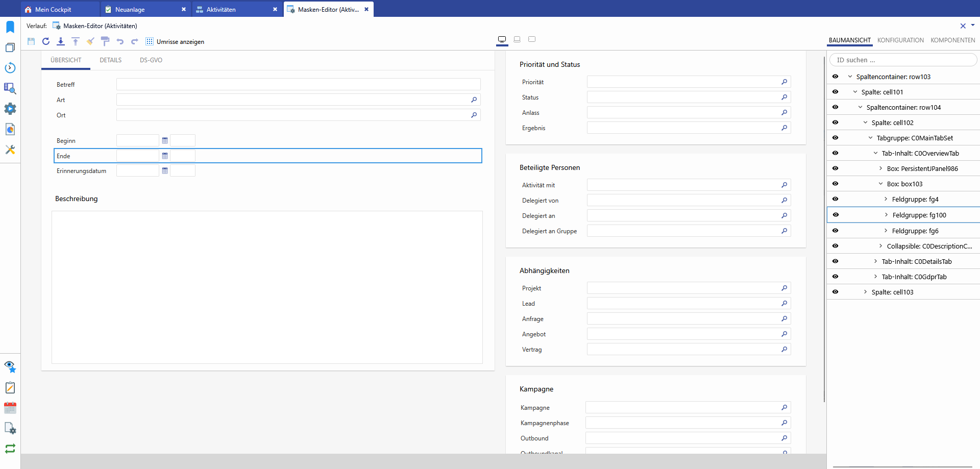
Task: Hide the Tab-Inhalt: C0DetailsTab element
Action: tap(835, 261)
